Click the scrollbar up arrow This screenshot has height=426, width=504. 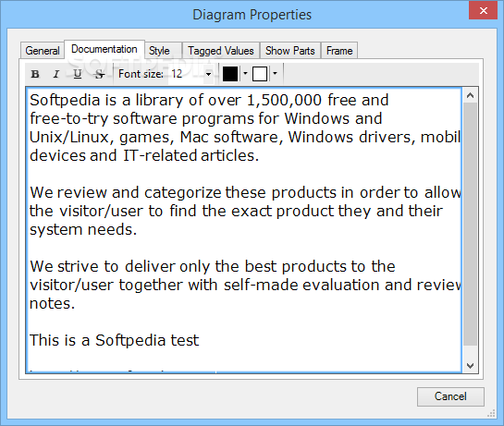click(x=471, y=95)
